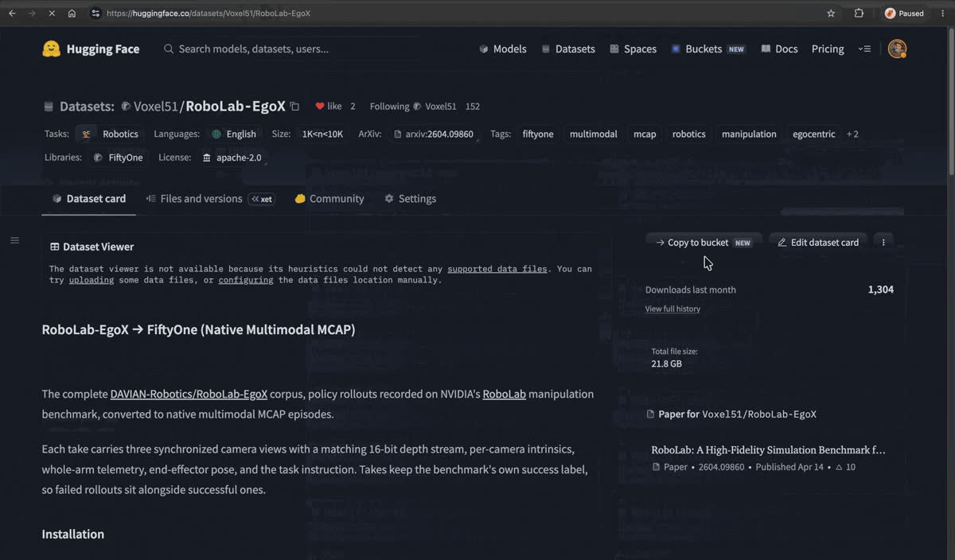
Task: Go forward in the browser
Action: coord(32,14)
